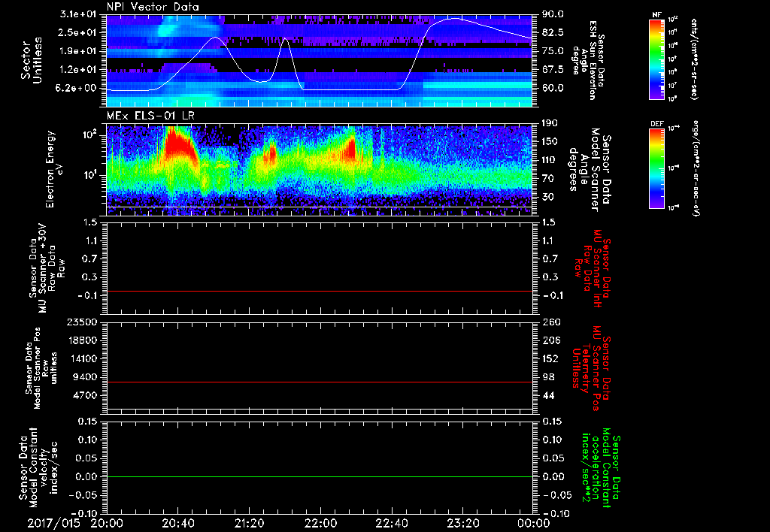
Task: Click the 152 telemetry tick value
Action: (550, 358)
